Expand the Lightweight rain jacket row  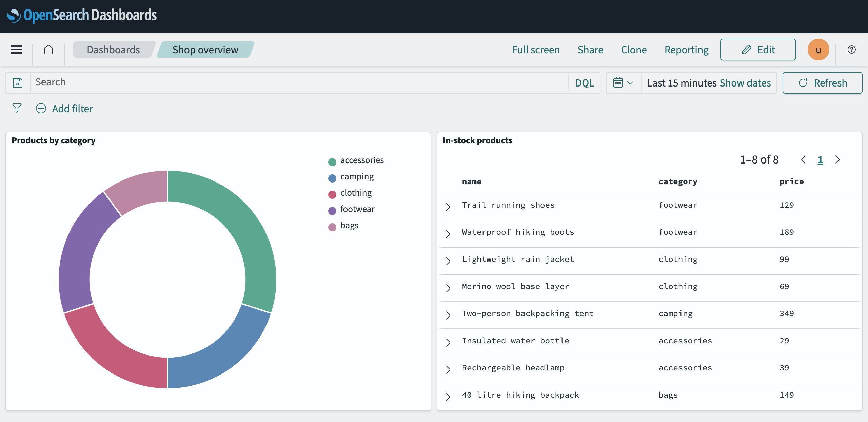448,261
